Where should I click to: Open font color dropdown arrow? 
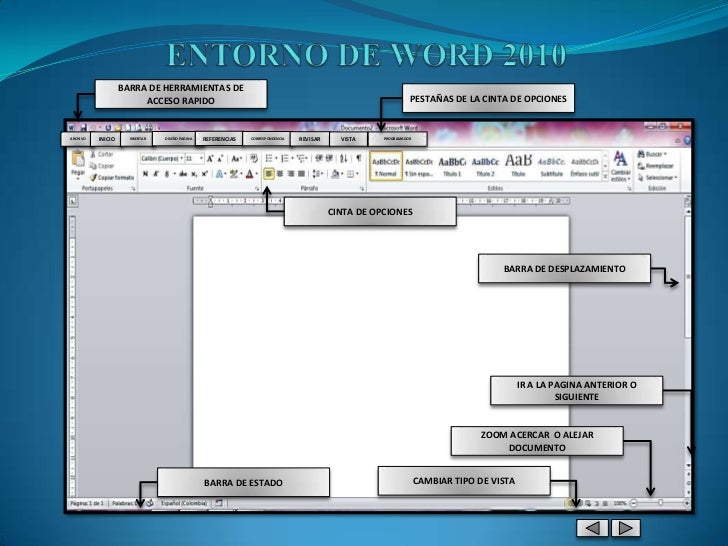pyautogui.click(x=257, y=174)
